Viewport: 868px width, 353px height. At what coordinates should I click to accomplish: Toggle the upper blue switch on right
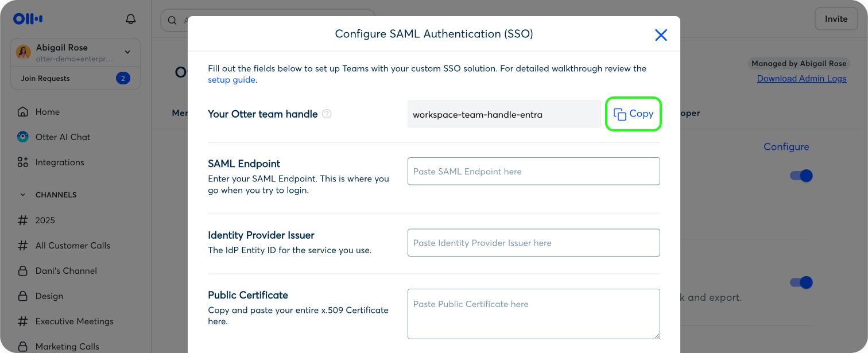(x=801, y=176)
